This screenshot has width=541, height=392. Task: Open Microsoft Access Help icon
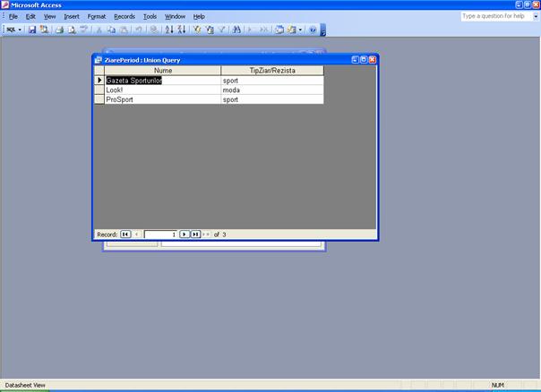313,30
